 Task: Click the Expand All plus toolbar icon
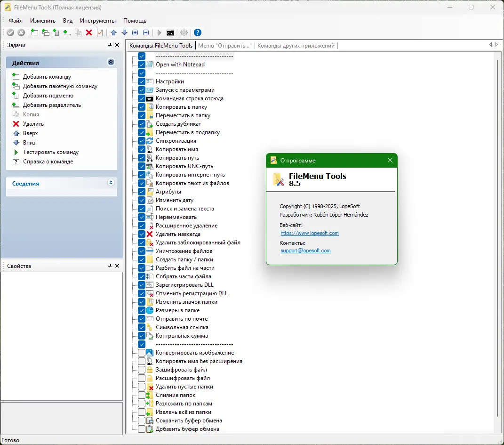click(135, 32)
